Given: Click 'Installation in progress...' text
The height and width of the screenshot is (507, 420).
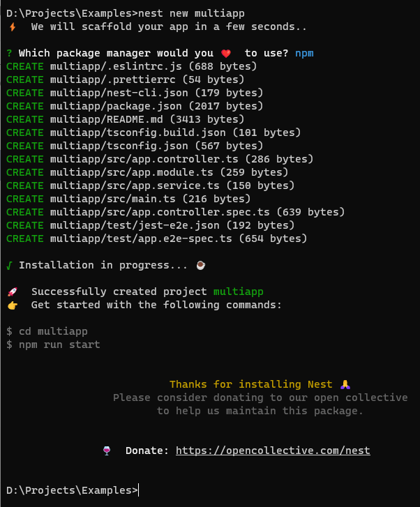Looking at the screenshot, I should 103,265.
